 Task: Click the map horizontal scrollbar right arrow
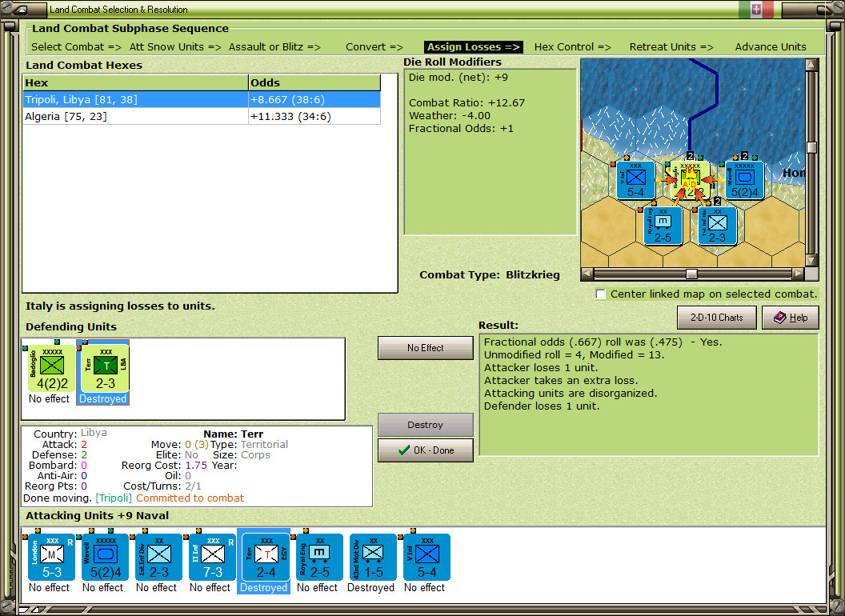tap(798, 274)
